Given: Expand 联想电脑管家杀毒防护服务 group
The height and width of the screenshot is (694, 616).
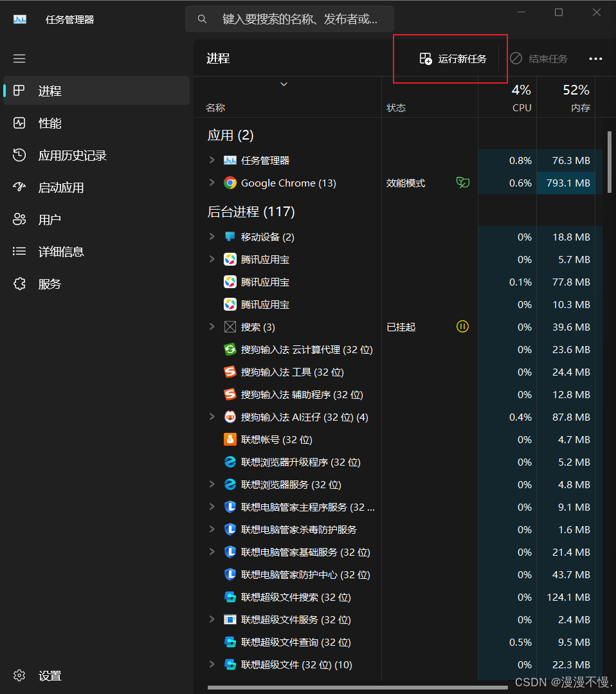Looking at the screenshot, I should click(212, 529).
